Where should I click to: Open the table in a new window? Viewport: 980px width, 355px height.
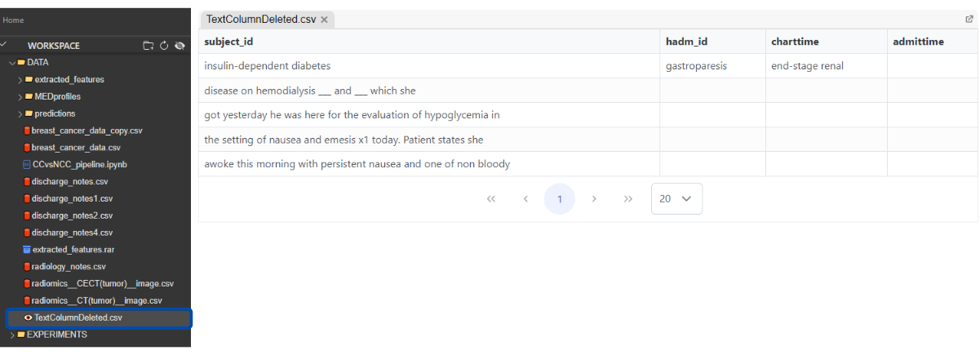click(969, 19)
